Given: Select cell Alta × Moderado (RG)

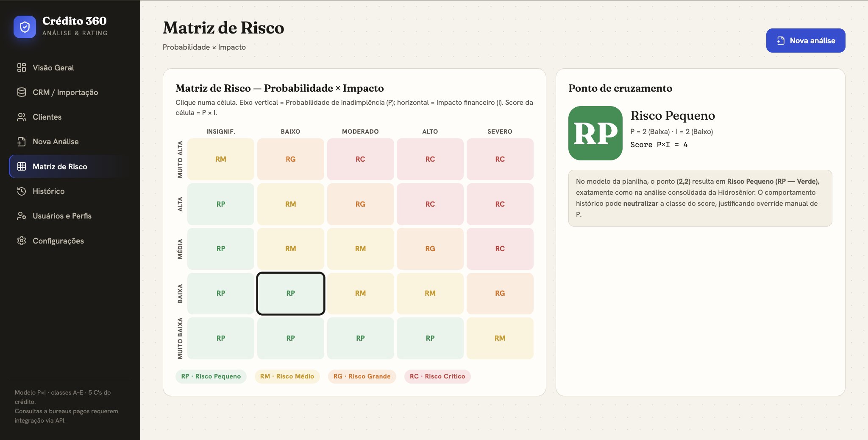Looking at the screenshot, I should coord(360,204).
